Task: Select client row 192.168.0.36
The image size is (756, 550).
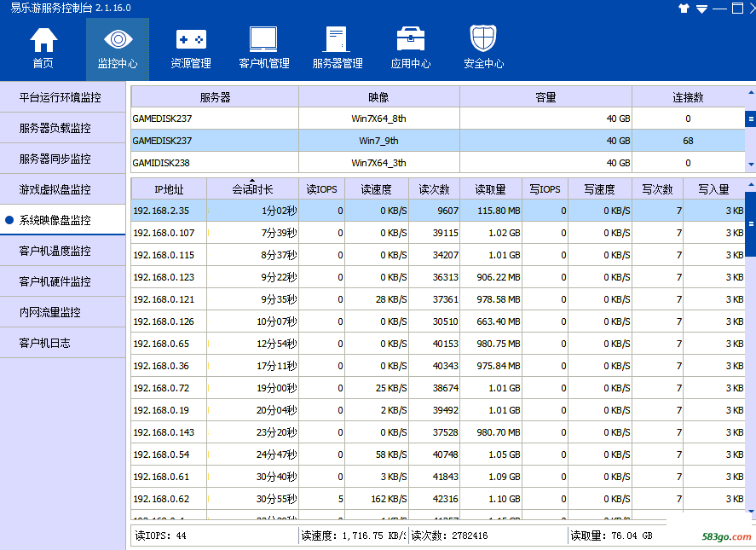Action: pos(438,366)
